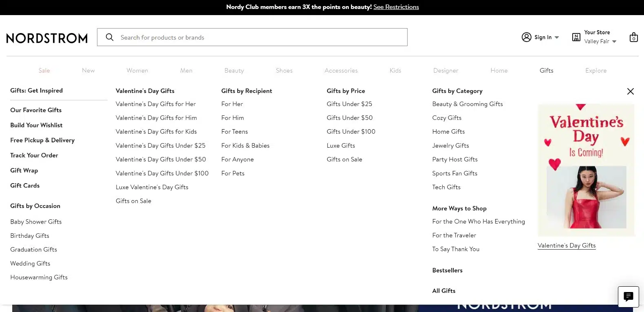Close the Gifts mega menu
Screen dimensions: 644x312
(630, 91)
